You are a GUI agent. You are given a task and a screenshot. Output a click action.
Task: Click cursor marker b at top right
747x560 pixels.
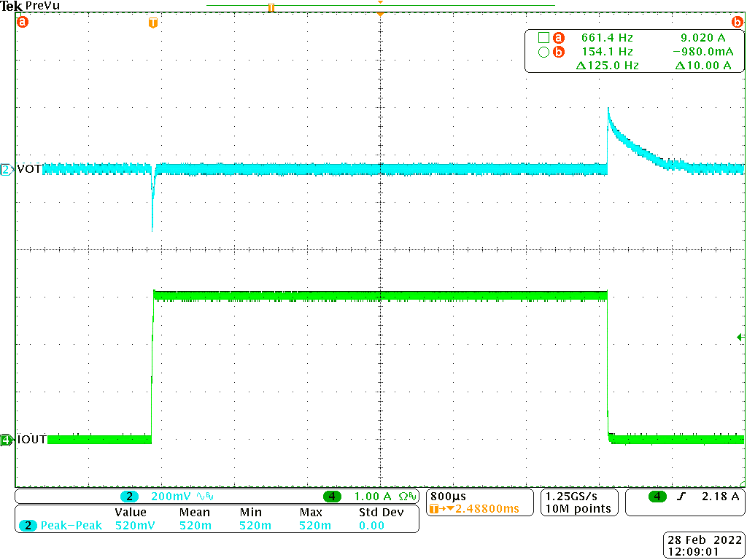(x=739, y=22)
